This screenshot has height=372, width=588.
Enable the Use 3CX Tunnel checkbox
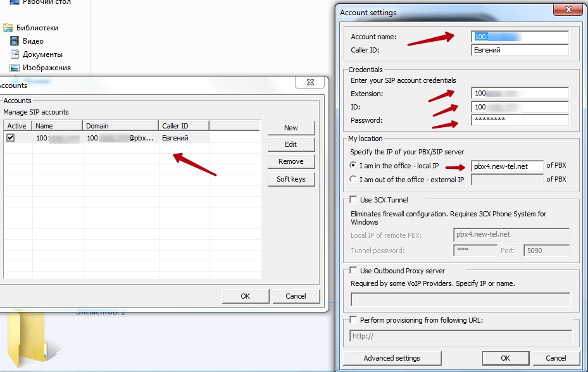tap(353, 200)
